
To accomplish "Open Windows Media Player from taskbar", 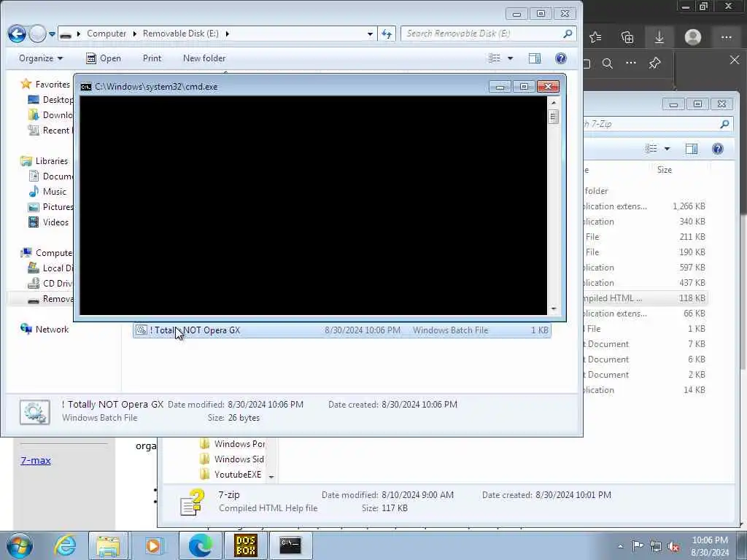I will [x=153, y=545].
